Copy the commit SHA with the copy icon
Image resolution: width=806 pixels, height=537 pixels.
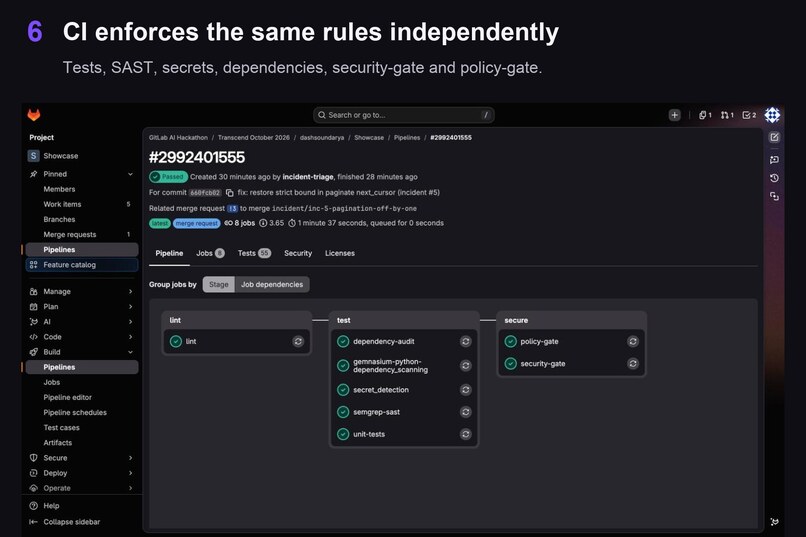pos(230,193)
